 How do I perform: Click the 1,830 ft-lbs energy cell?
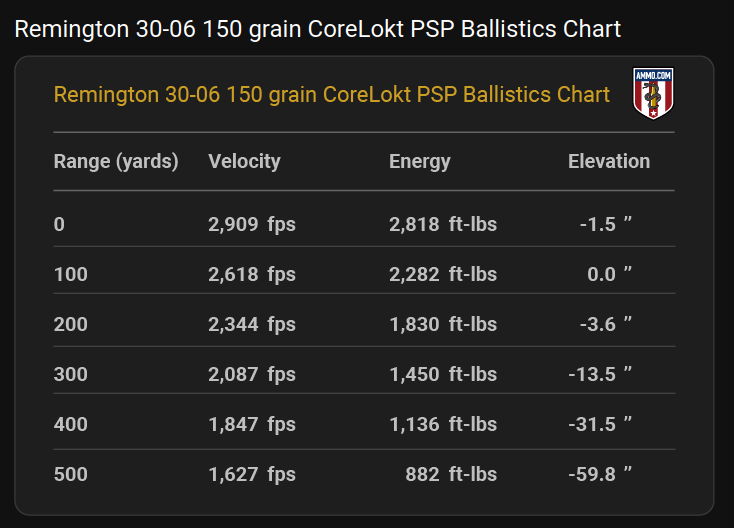tap(443, 324)
